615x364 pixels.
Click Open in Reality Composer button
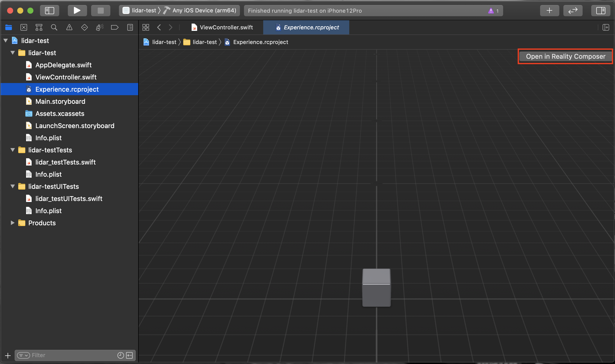[565, 56]
